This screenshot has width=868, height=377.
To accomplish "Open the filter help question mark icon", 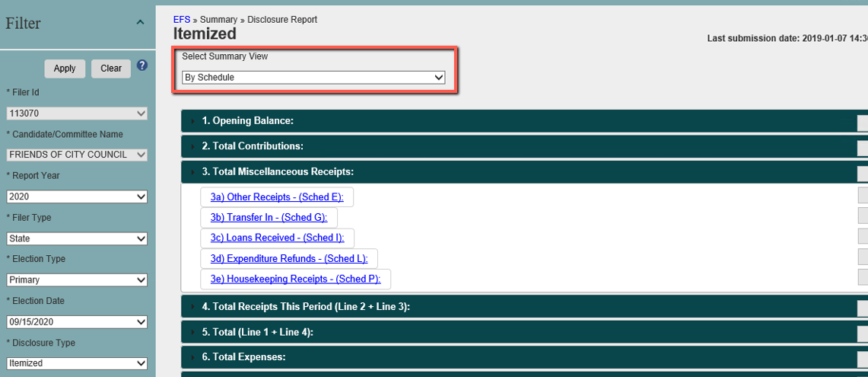I will [142, 65].
